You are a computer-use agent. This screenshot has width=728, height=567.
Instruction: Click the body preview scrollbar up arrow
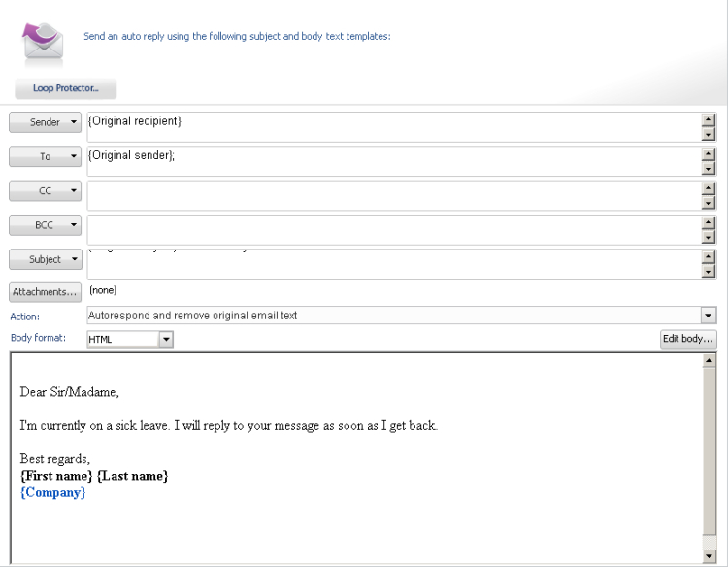[x=709, y=361]
